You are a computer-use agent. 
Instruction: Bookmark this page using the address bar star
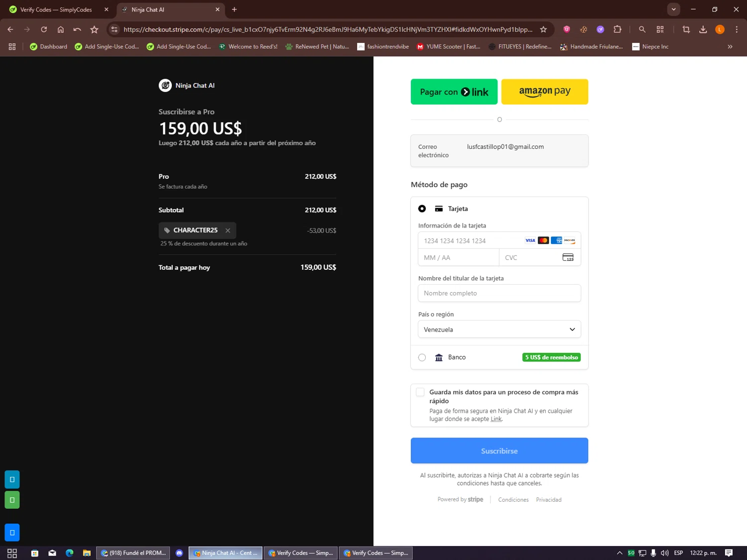(x=543, y=29)
